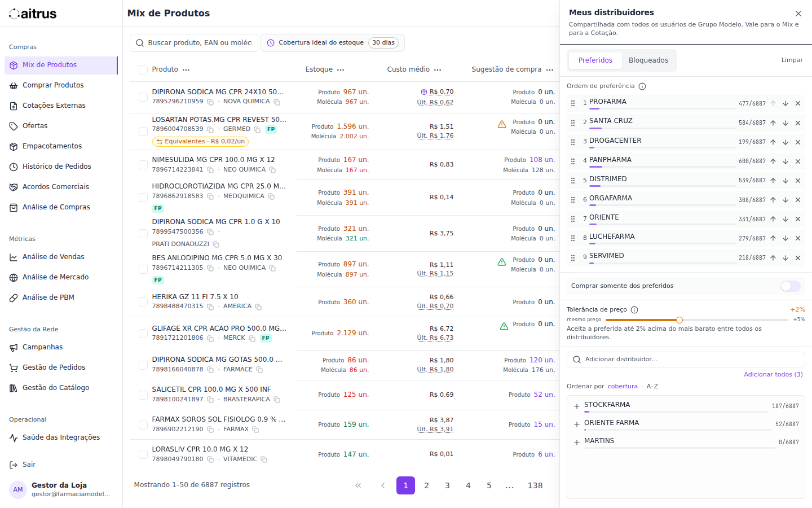Remove PROFARMA from preferred distributors
Screen dimensions: 812x508
[x=798, y=104]
